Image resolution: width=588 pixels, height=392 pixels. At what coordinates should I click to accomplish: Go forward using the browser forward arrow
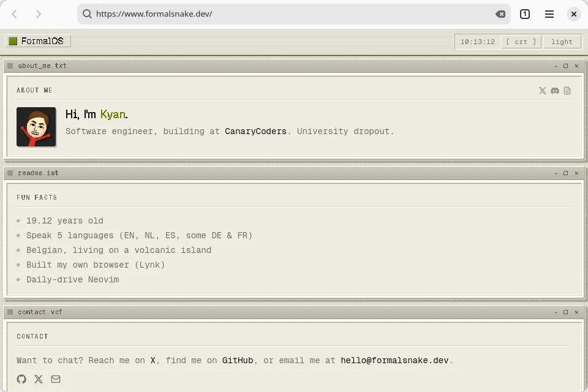(38, 14)
